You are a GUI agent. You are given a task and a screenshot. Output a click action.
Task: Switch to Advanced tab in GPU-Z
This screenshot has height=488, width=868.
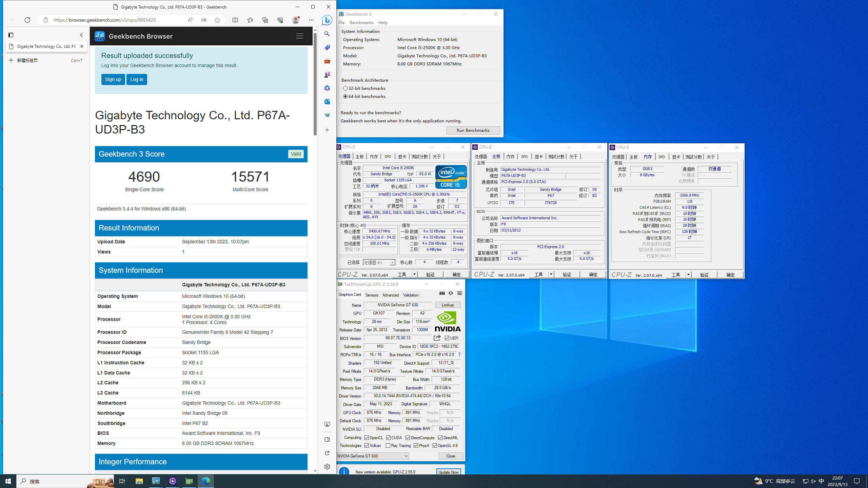tap(391, 295)
